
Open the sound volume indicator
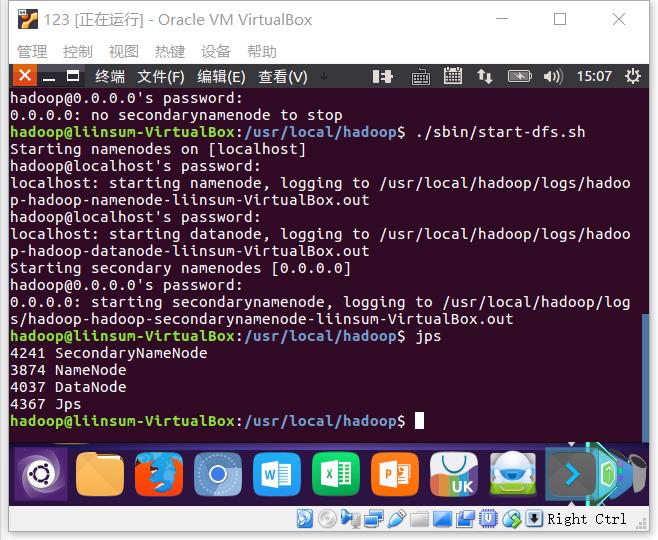553,76
